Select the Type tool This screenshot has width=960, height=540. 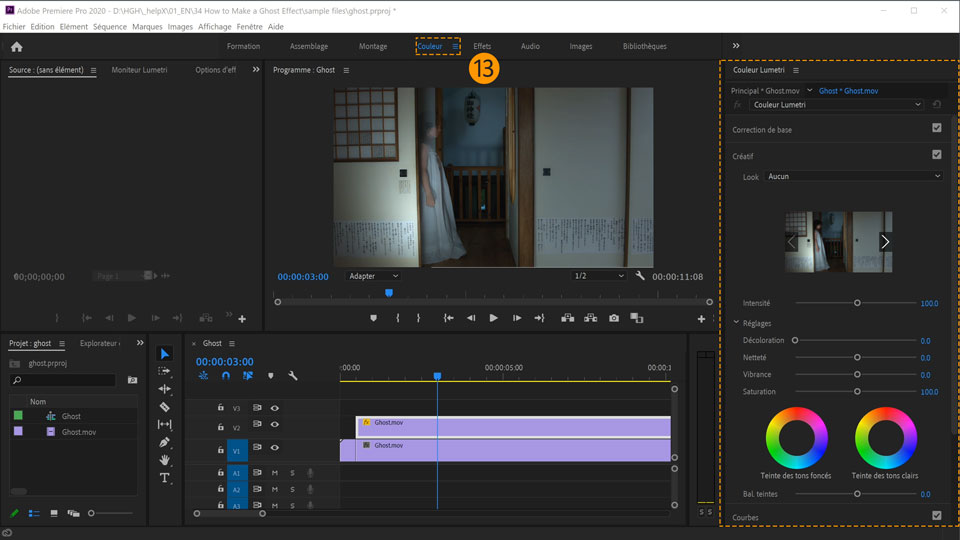165,478
